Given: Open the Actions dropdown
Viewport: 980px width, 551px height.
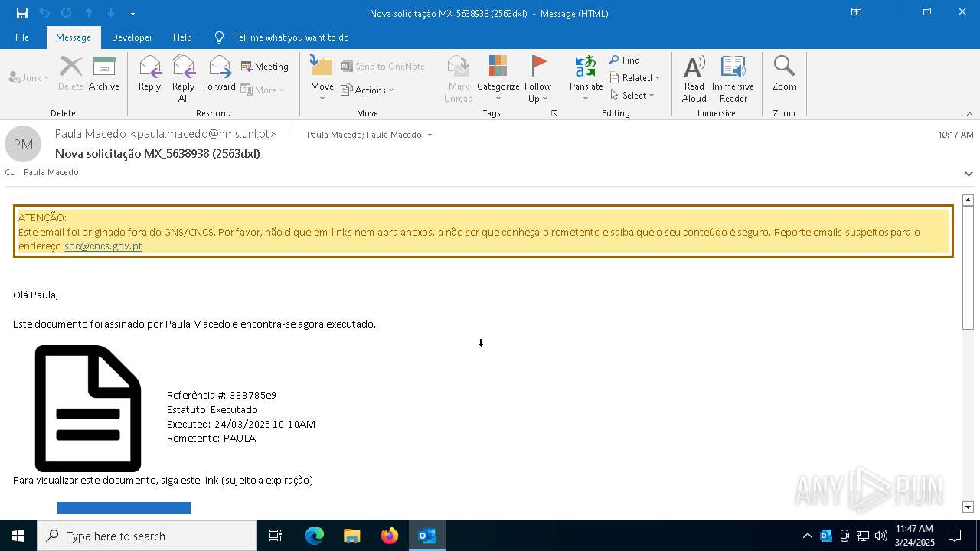Looking at the screenshot, I should (x=367, y=90).
